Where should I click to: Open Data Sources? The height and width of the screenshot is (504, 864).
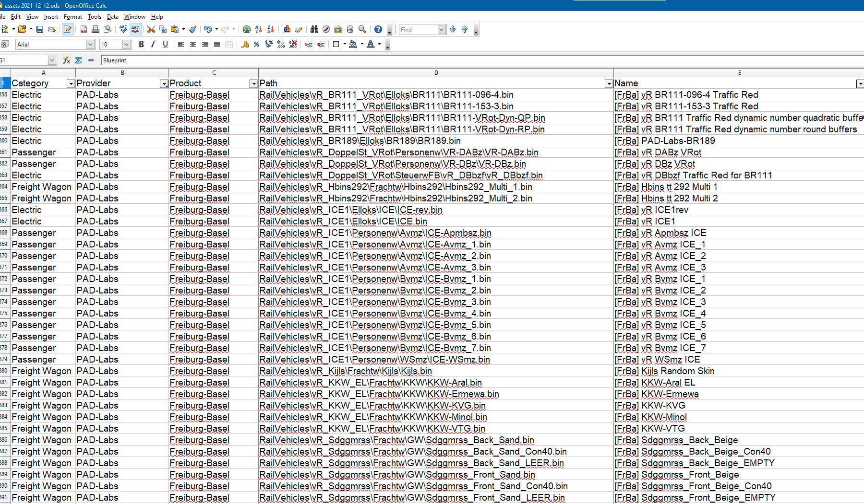[x=350, y=30]
